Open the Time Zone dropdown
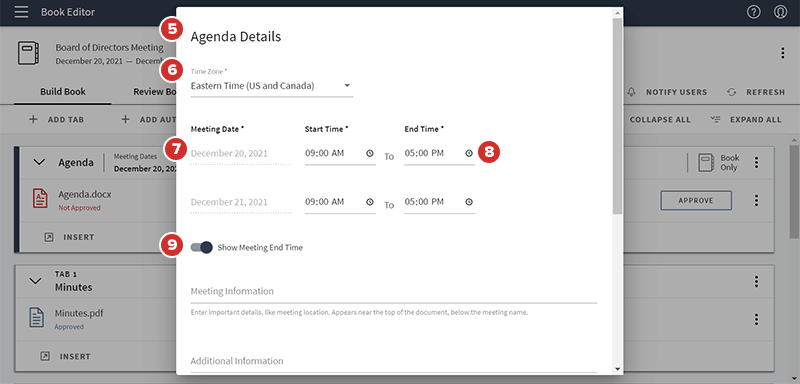Screen dimensions: 800x384 tap(271, 86)
